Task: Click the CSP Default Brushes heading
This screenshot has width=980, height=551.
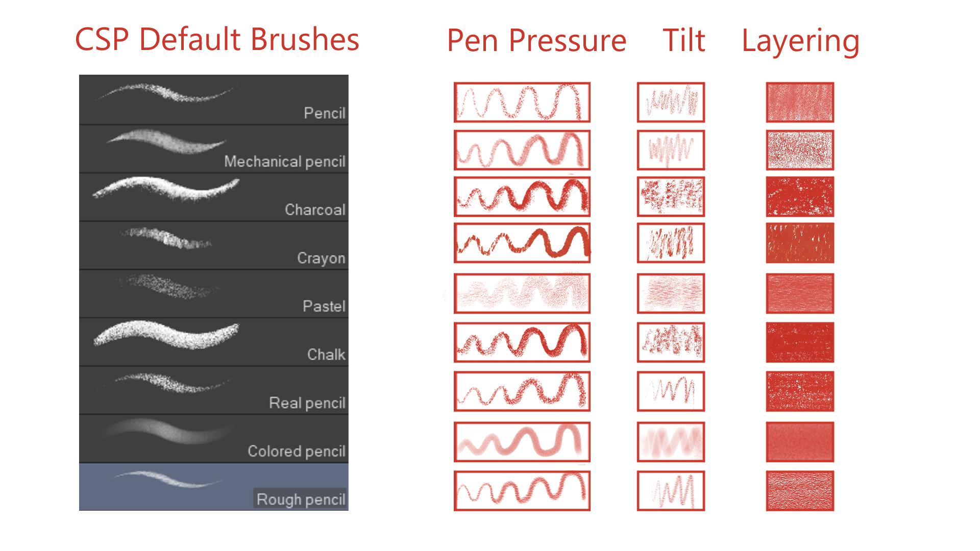Action: click(217, 40)
